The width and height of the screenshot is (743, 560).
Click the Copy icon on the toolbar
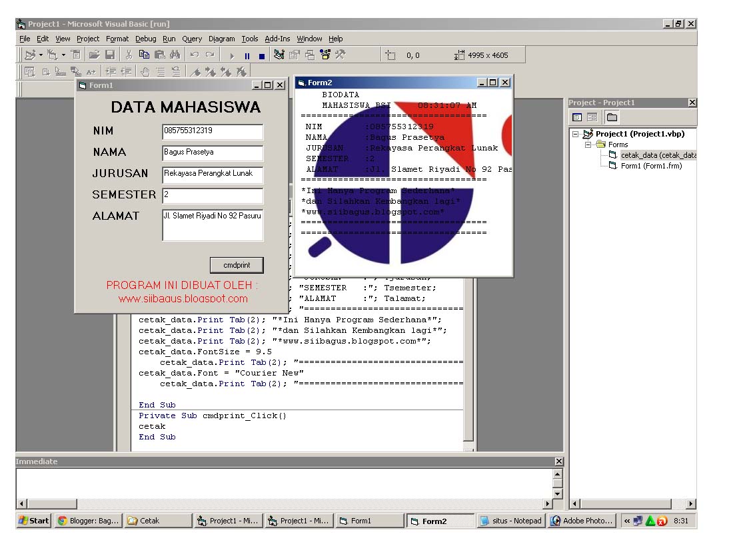145,55
